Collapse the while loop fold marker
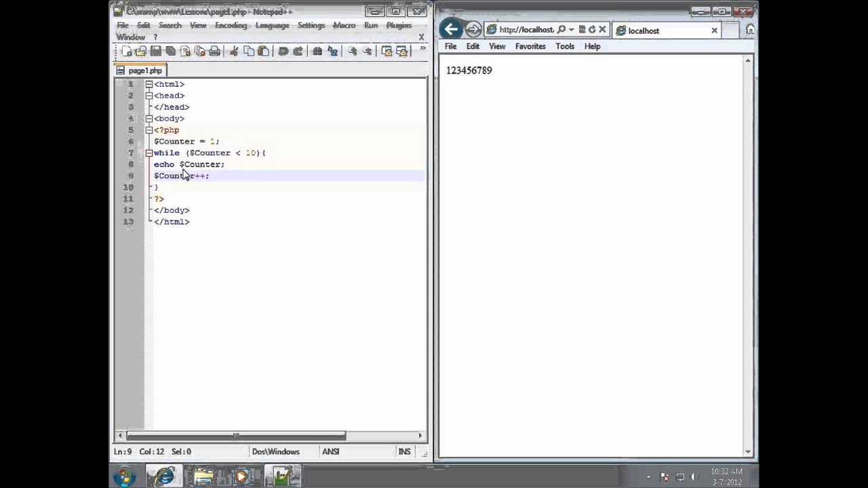The height and width of the screenshot is (488, 868). tap(149, 153)
